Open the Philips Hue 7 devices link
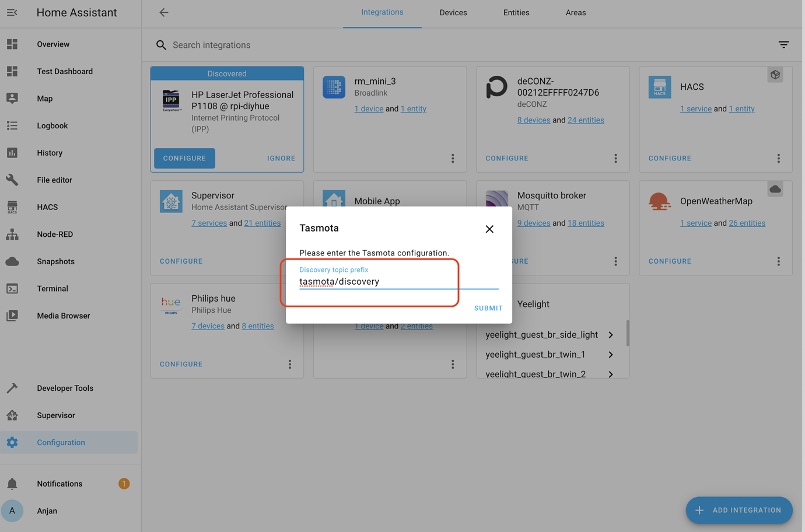Image resolution: width=805 pixels, height=532 pixels. (x=208, y=326)
